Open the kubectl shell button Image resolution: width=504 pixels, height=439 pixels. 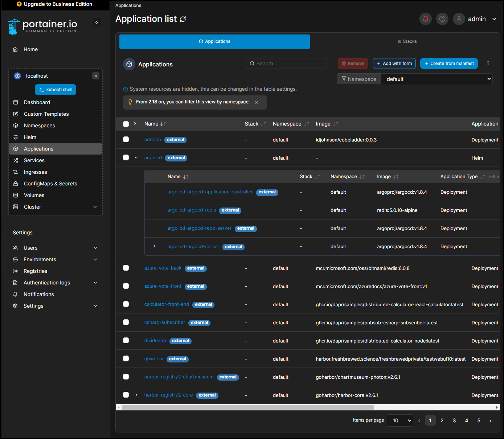pyautogui.click(x=56, y=90)
